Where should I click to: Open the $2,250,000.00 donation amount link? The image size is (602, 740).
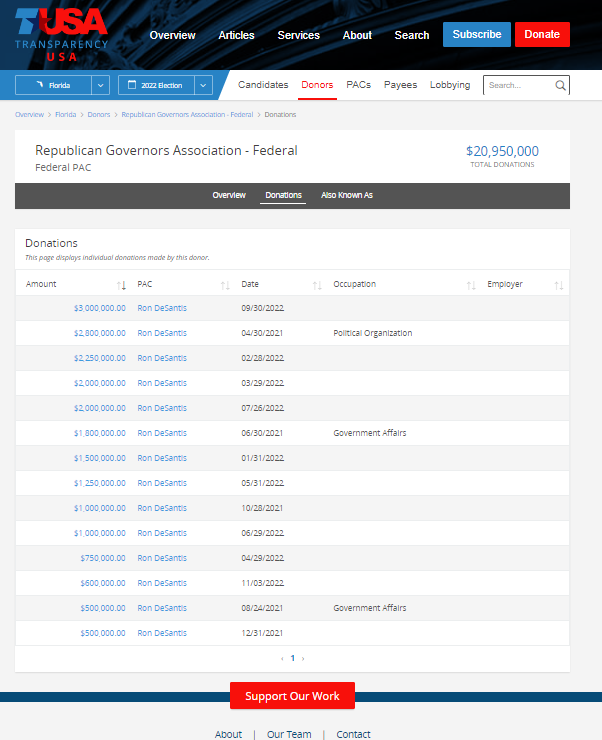[x=100, y=358]
